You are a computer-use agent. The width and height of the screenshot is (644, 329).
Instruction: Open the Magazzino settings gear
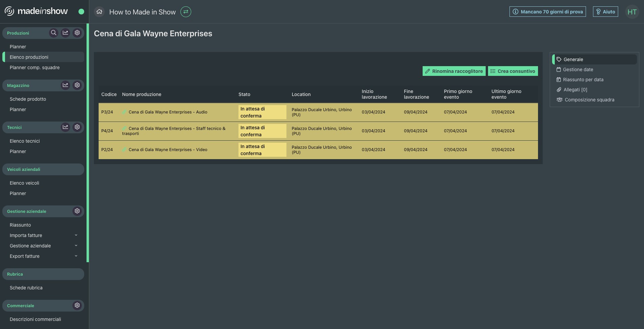[77, 85]
